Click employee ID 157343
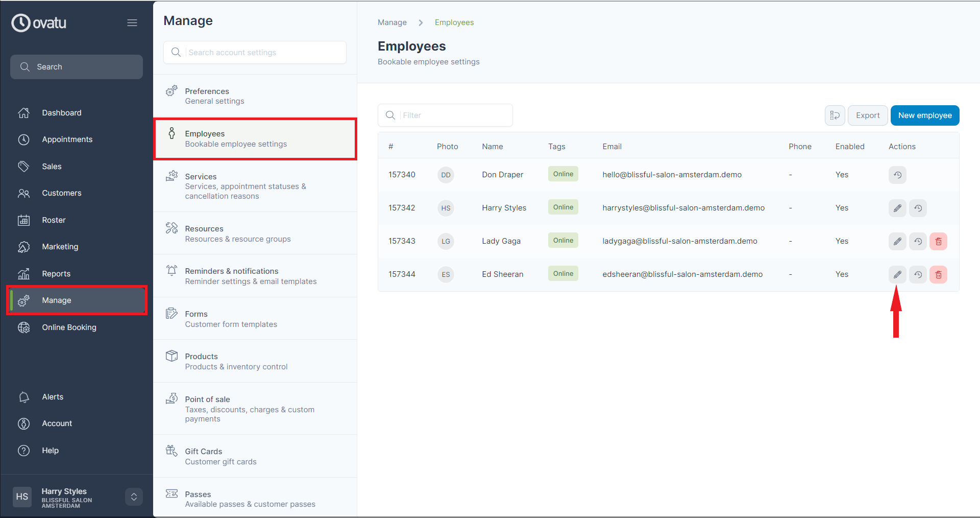The height and width of the screenshot is (518, 980). pyautogui.click(x=402, y=241)
